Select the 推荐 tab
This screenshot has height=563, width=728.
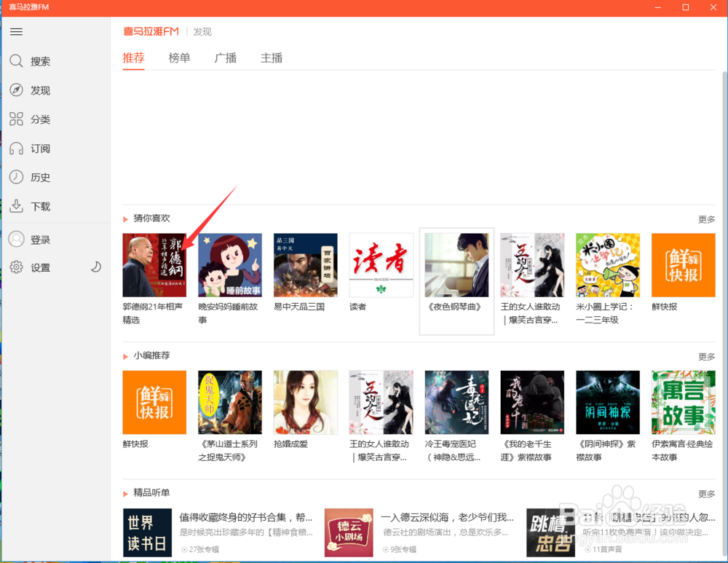[134, 58]
